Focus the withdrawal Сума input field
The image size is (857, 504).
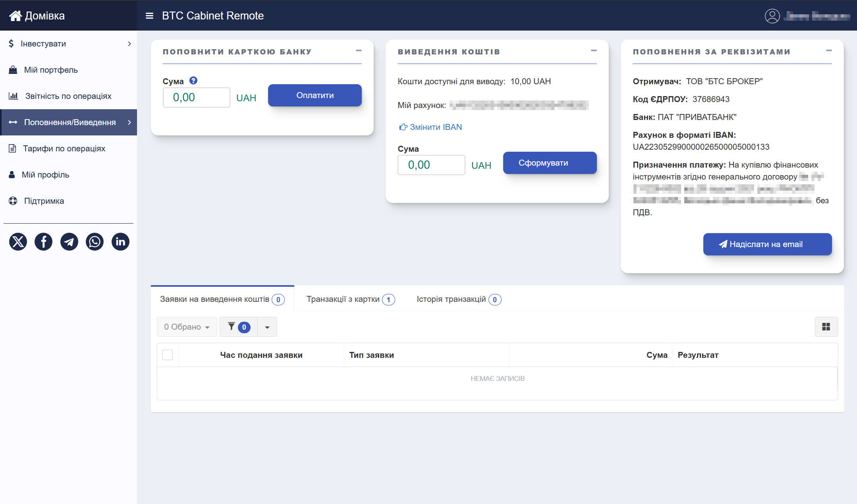(432, 165)
